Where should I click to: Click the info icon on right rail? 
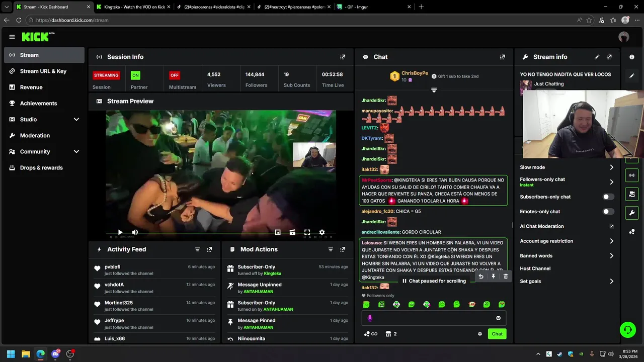click(x=632, y=57)
